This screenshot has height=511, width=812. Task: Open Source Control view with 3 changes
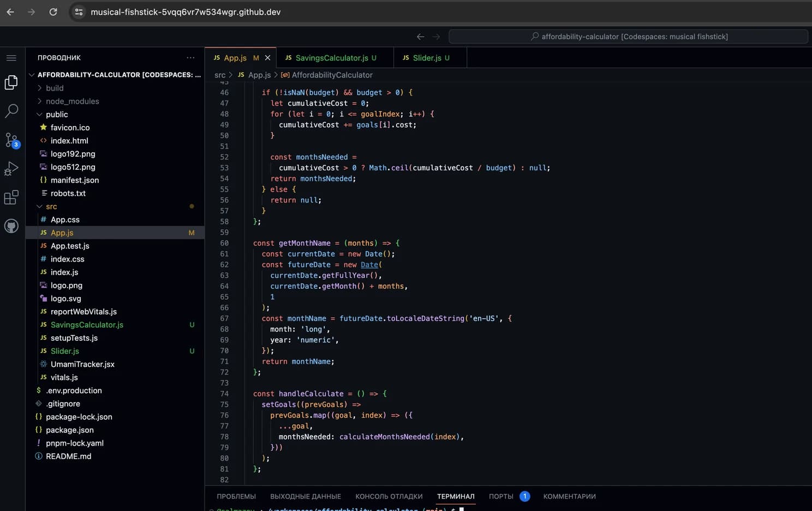pos(11,140)
